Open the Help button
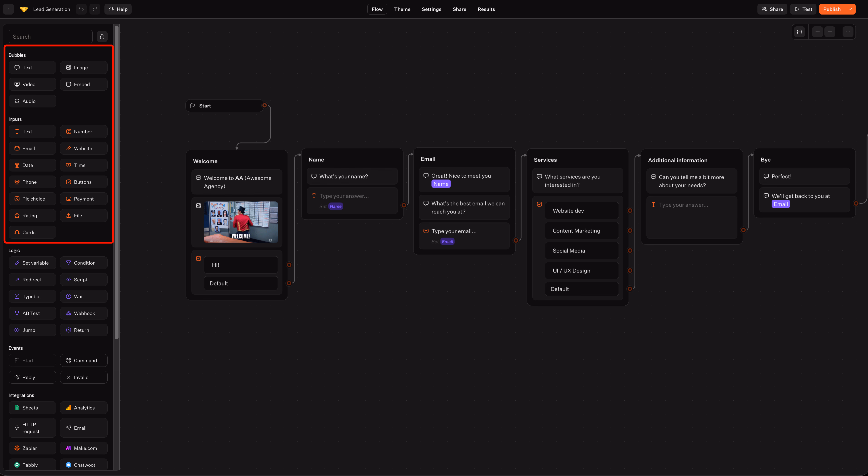This screenshot has width=868, height=476. [118, 9]
